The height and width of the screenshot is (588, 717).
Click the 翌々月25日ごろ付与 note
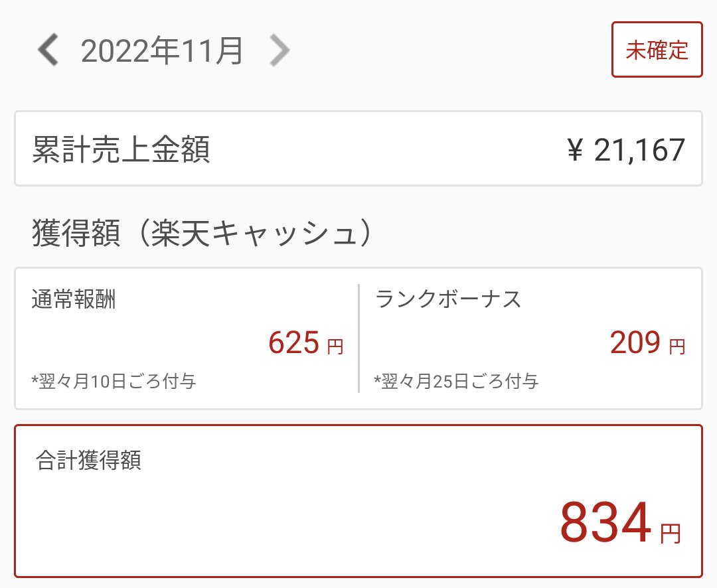(x=456, y=381)
